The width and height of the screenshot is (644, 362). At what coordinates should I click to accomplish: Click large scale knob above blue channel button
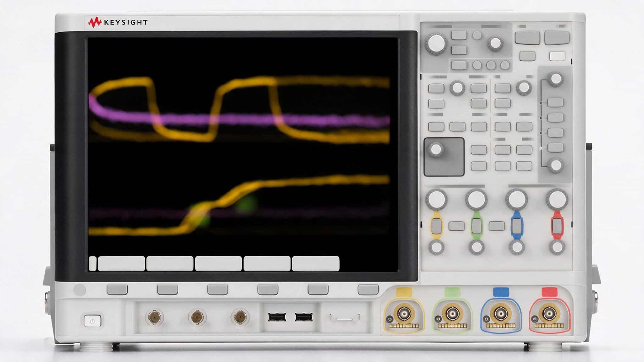(x=517, y=199)
